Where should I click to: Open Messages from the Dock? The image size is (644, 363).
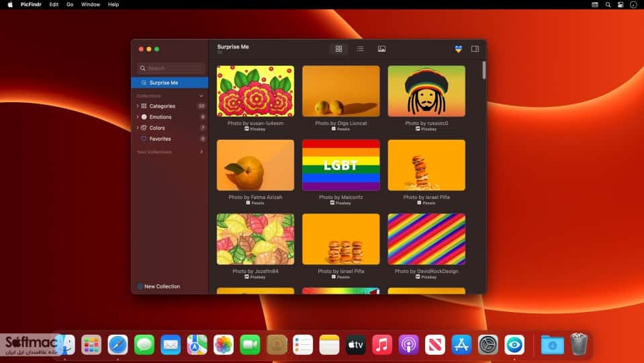(x=144, y=345)
